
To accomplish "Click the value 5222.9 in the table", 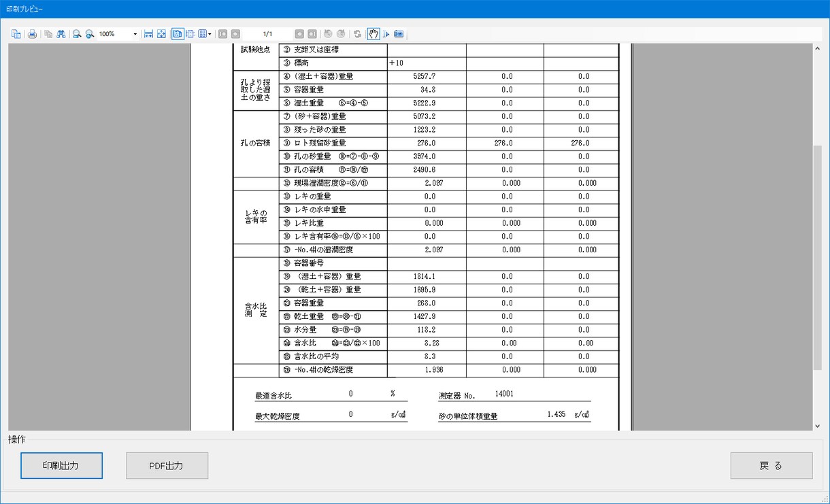I will pos(424,103).
